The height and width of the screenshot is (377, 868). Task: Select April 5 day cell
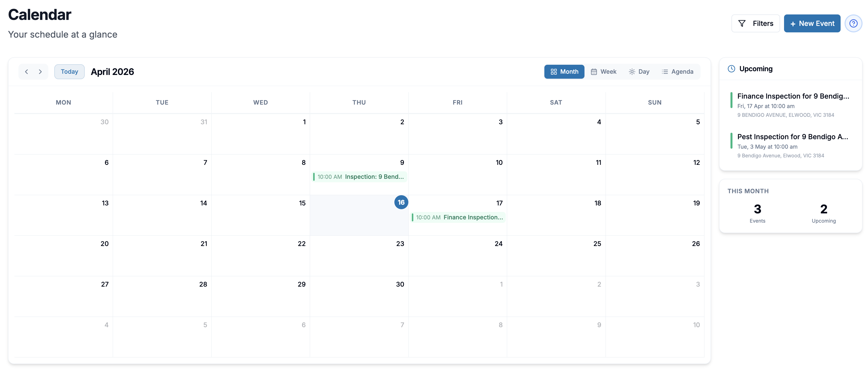[655, 134]
